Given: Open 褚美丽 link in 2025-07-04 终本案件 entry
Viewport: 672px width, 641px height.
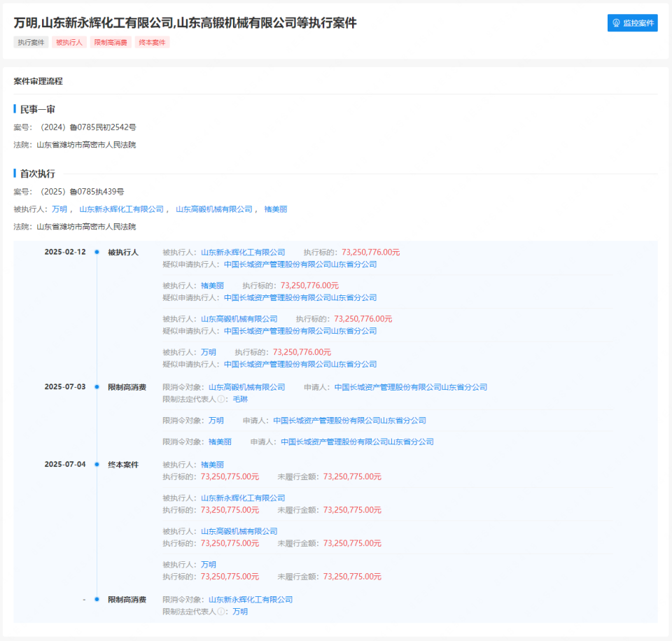Looking at the screenshot, I should coord(212,465).
